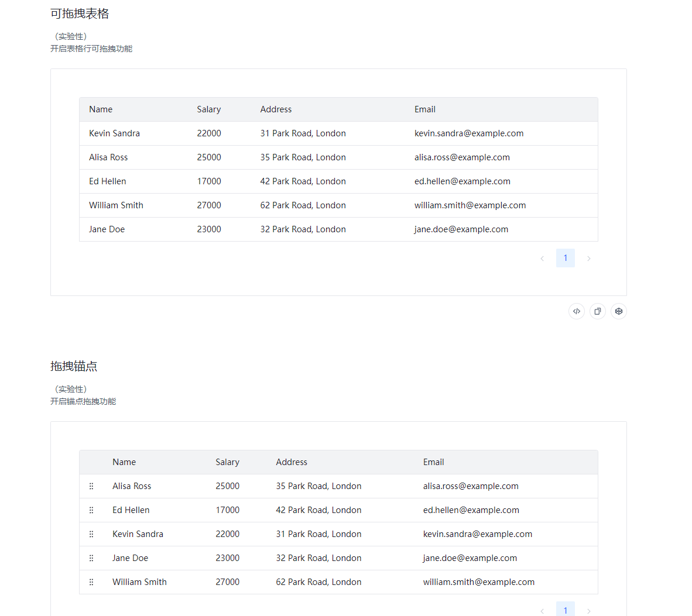Click 35 Park Road address in first table
Viewport: 692px width, 616px height.
coord(303,157)
